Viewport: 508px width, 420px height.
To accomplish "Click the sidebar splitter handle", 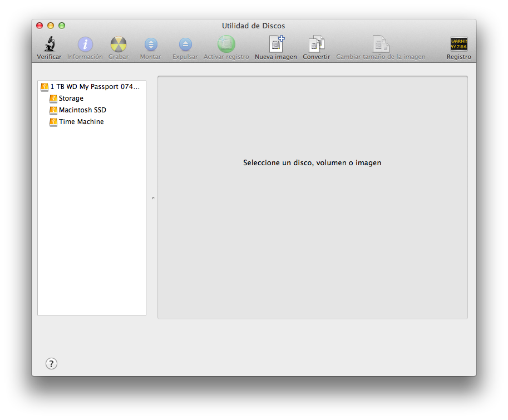I will 153,198.
